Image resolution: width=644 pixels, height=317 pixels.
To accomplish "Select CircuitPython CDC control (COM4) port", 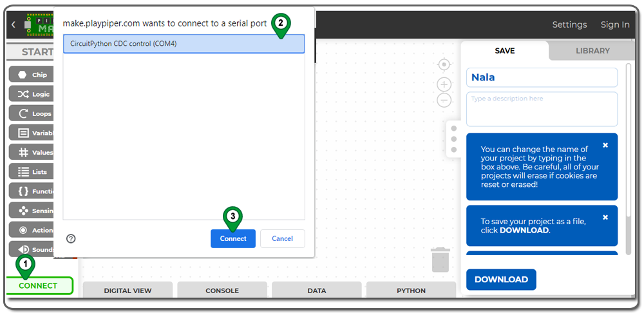I will pyautogui.click(x=184, y=44).
